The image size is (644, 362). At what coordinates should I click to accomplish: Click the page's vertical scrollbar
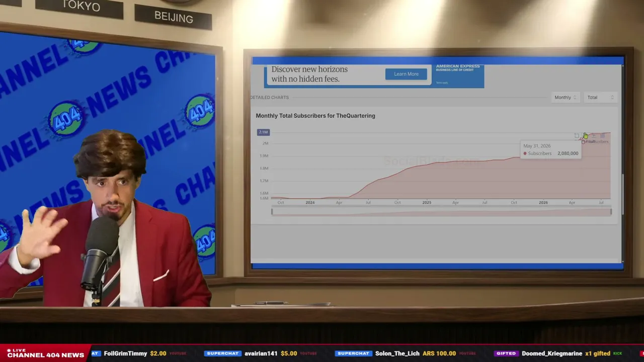622,194
